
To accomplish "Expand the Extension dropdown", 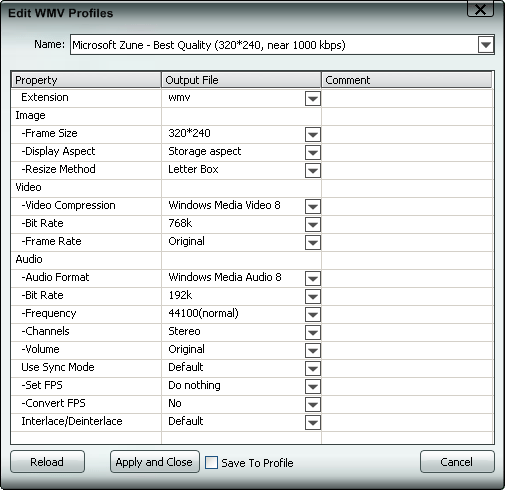I will [x=313, y=99].
